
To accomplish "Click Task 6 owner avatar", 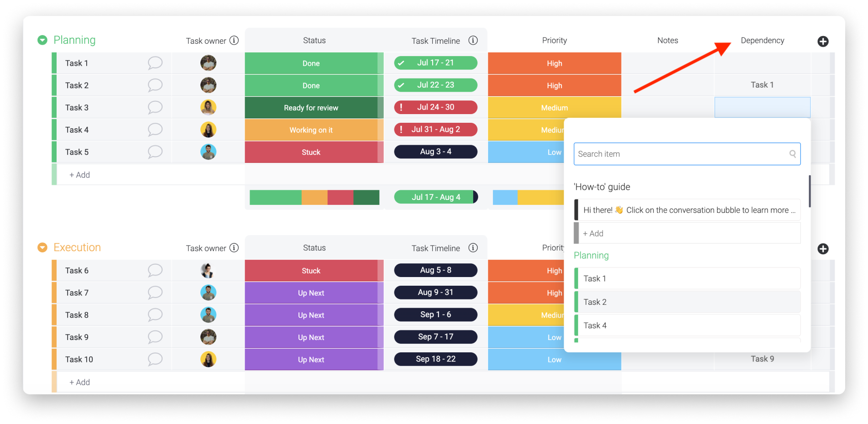I will pos(209,271).
